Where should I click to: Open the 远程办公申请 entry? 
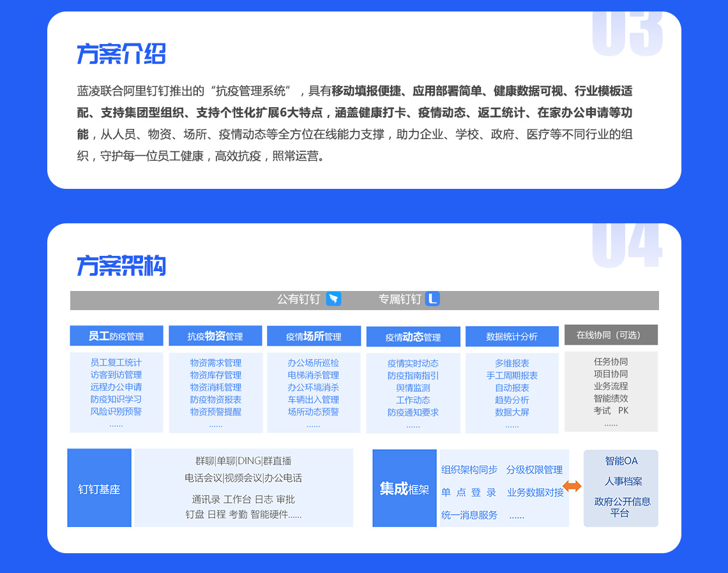[x=116, y=387]
